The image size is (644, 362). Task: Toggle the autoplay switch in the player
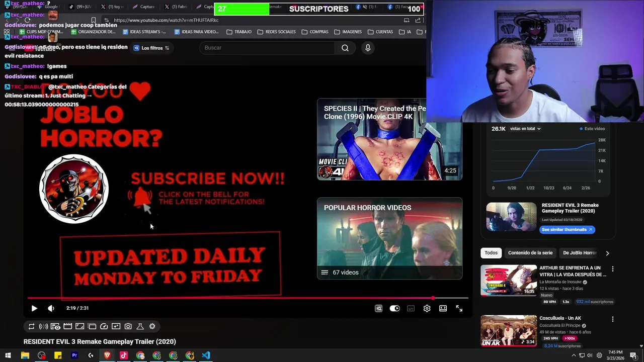coord(394,308)
